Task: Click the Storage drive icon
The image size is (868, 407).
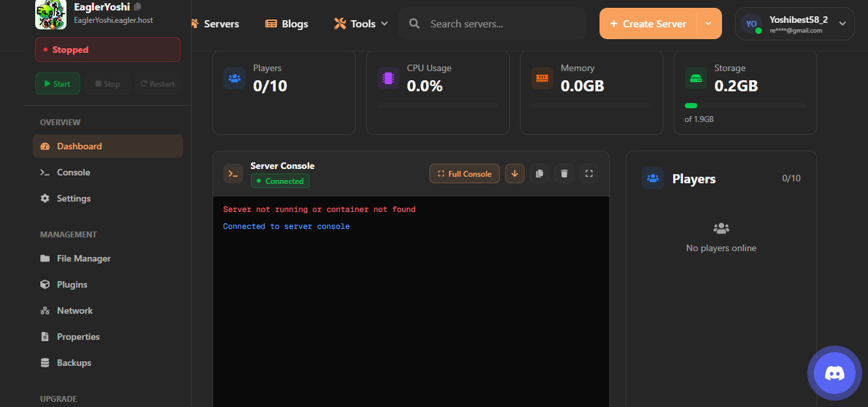Action: [696, 78]
